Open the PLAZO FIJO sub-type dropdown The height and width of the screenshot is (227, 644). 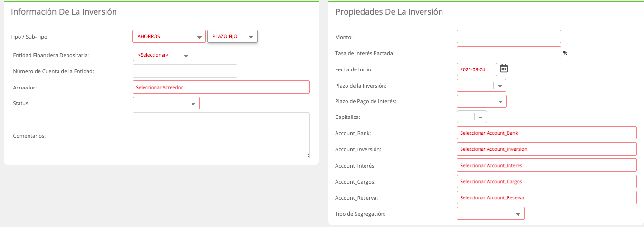click(232, 37)
